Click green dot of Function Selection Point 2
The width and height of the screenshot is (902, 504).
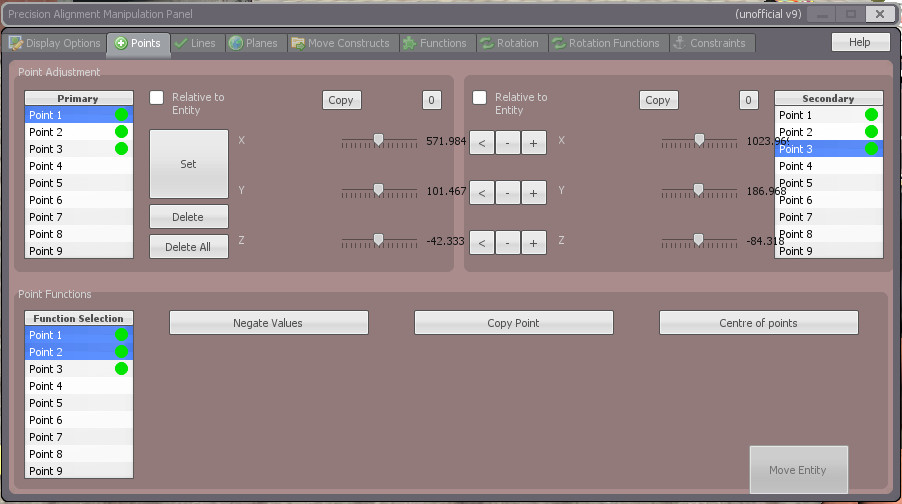coord(121,352)
